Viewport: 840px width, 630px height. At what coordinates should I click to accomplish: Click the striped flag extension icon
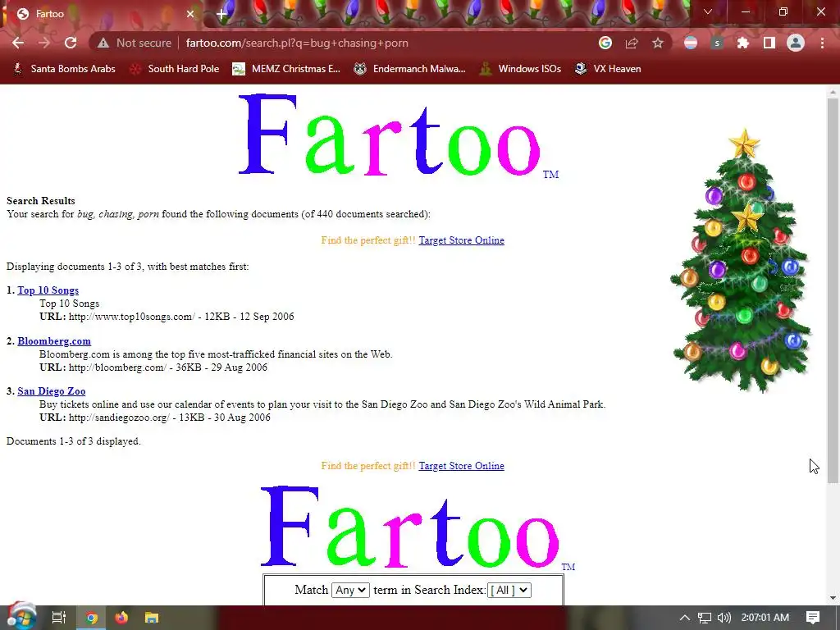pos(691,43)
